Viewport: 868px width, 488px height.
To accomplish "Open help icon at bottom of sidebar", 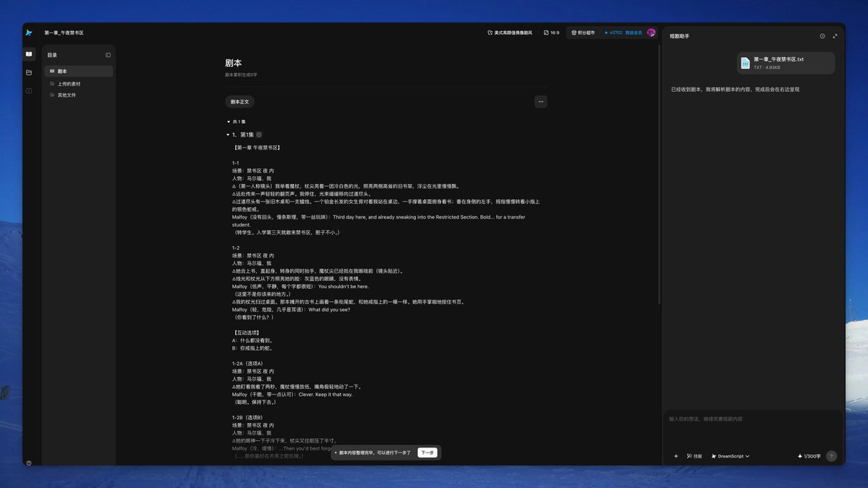I will tap(29, 463).
